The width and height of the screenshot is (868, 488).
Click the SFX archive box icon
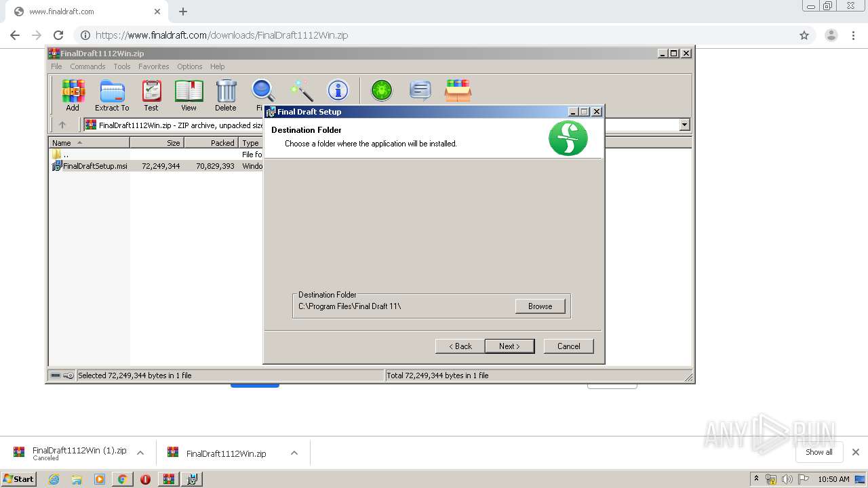[458, 90]
